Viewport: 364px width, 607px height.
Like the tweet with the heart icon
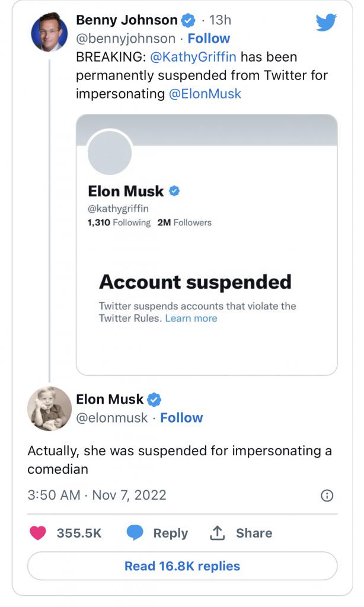pos(39,533)
